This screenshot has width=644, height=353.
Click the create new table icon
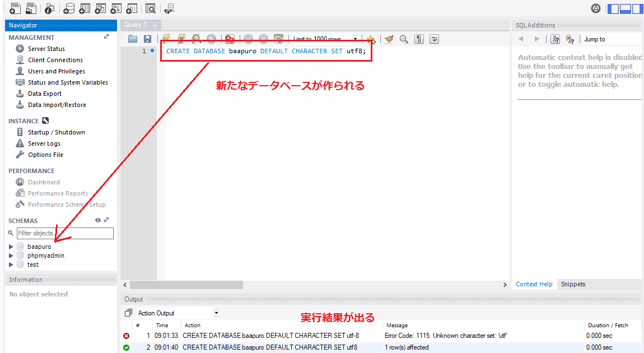click(x=85, y=8)
